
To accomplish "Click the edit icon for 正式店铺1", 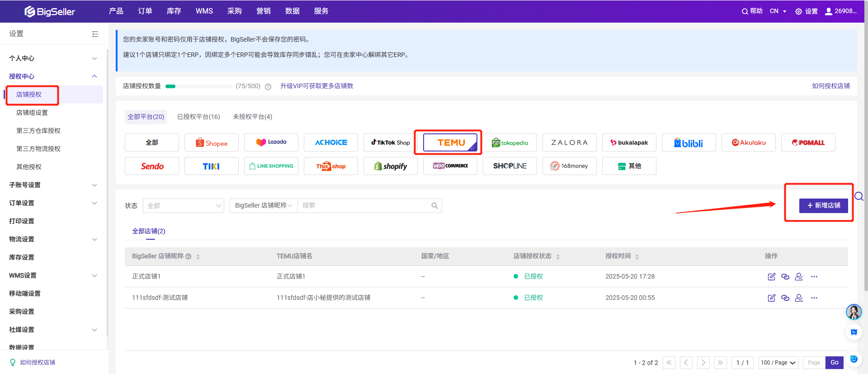I will [x=771, y=276].
